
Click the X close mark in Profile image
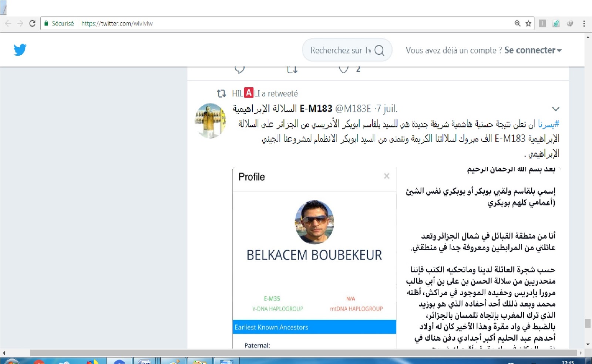pyautogui.click(x=387, y=176)
